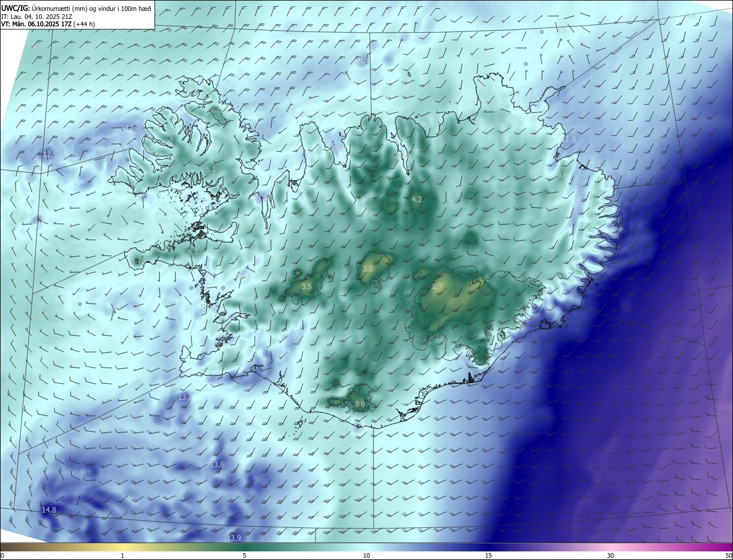Click the 4.2 value label on the map
The image size is (733, 560).
(x=417, y=199)
